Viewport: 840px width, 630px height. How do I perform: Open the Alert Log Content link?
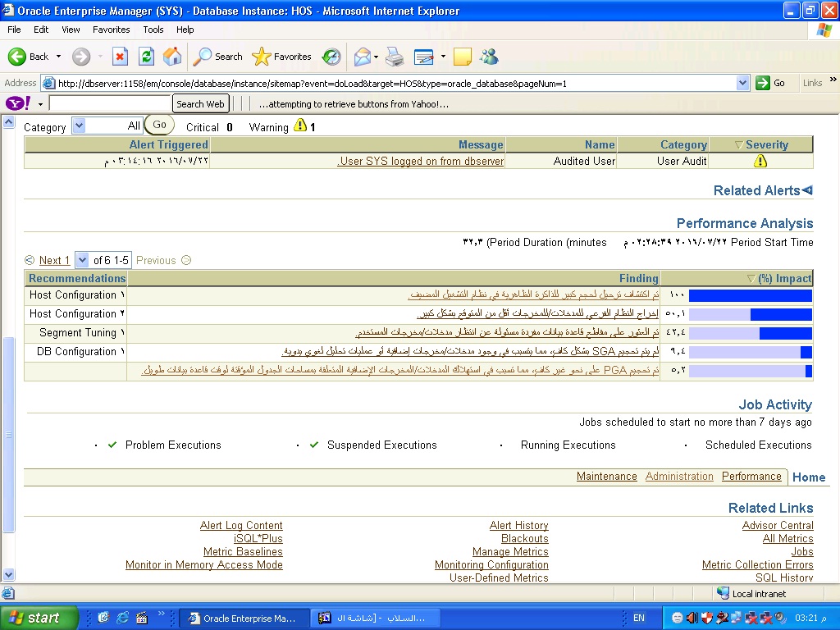pyautogui.click(x=241, y=525)
